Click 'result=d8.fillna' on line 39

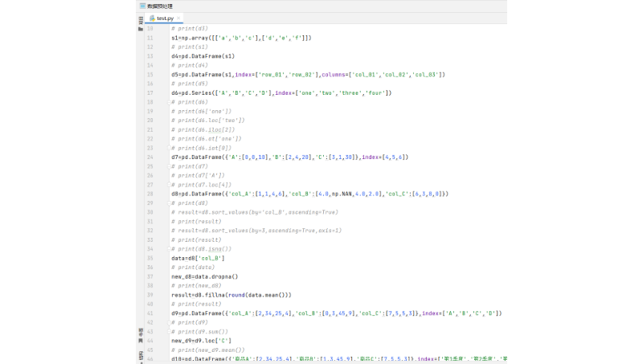pyautogui.click(x=198, y=295)
